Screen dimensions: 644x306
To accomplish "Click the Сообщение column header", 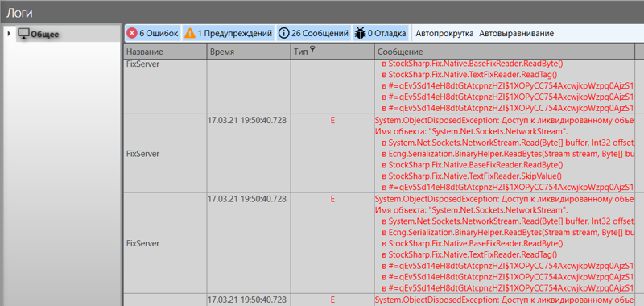I will [505, 52].
